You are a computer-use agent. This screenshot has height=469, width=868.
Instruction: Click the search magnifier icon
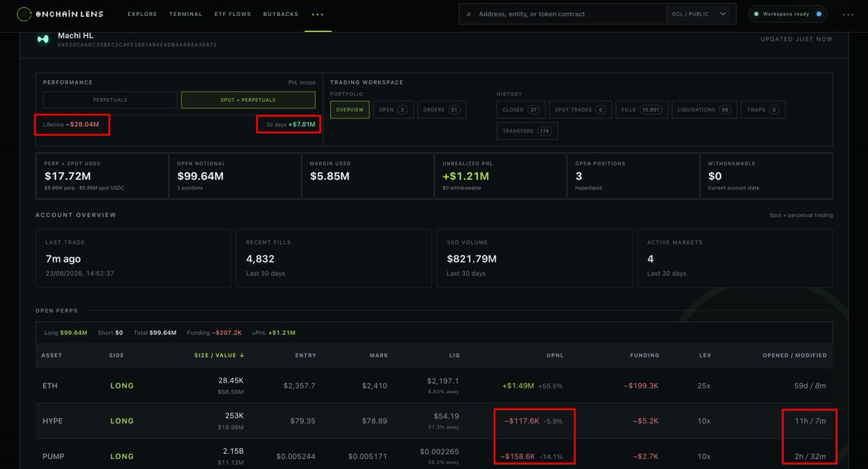pos(469,14)
